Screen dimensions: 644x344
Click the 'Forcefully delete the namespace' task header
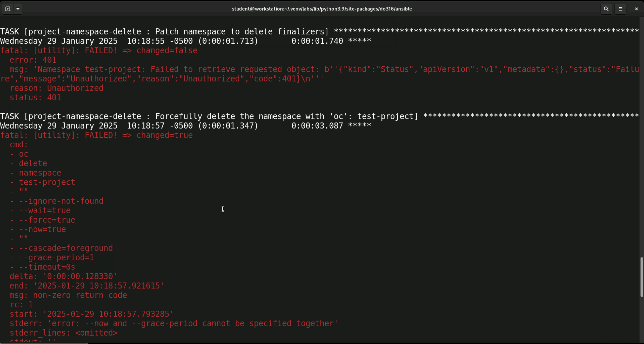coord(209,116)
